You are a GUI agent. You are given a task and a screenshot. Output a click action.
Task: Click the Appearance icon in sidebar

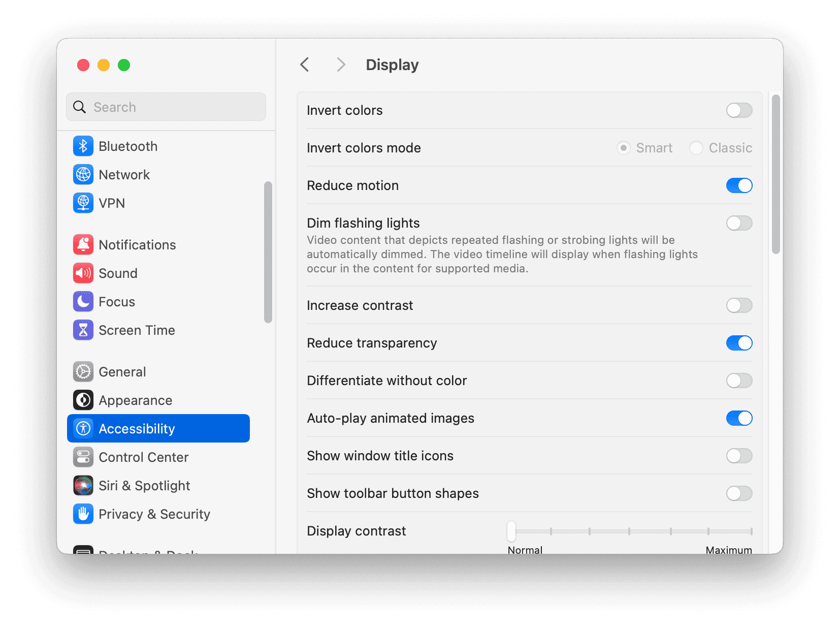[x=83, y=400]
